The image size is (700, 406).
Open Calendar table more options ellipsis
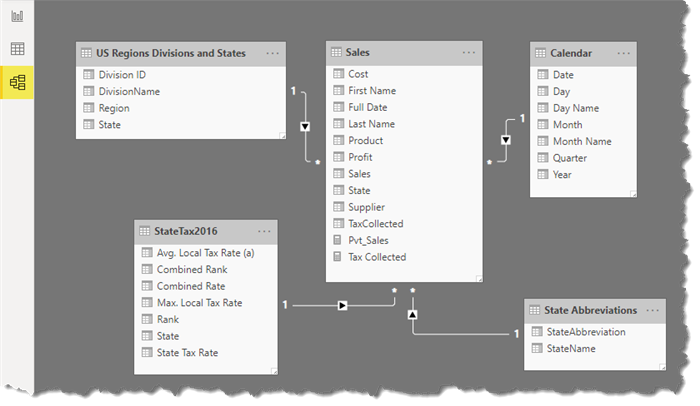point(624,53)
